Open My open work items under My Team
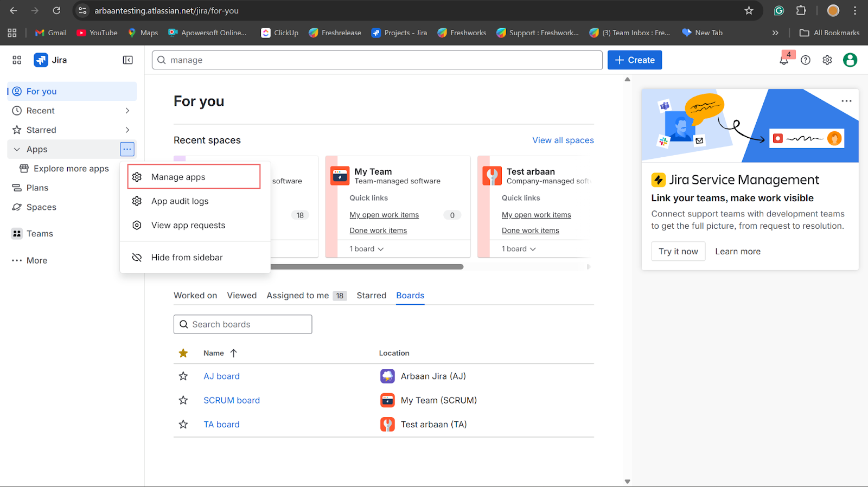 pos(384,215)
